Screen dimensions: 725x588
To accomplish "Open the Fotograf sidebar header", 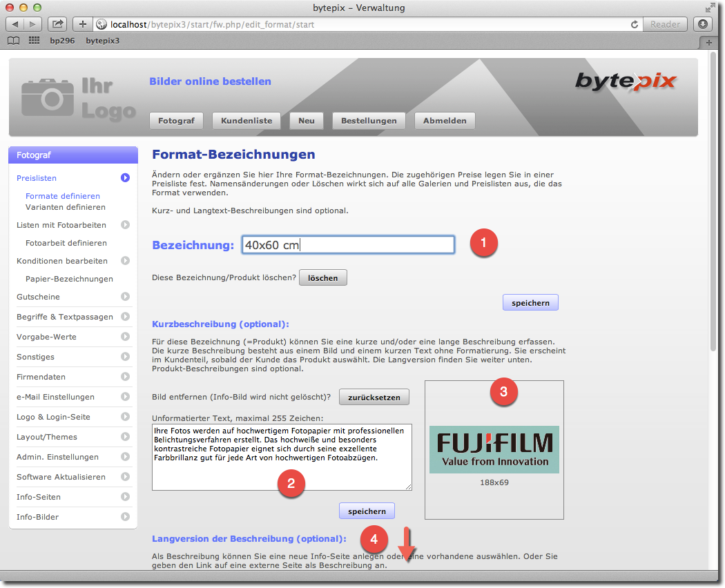I will coord(73,155).
